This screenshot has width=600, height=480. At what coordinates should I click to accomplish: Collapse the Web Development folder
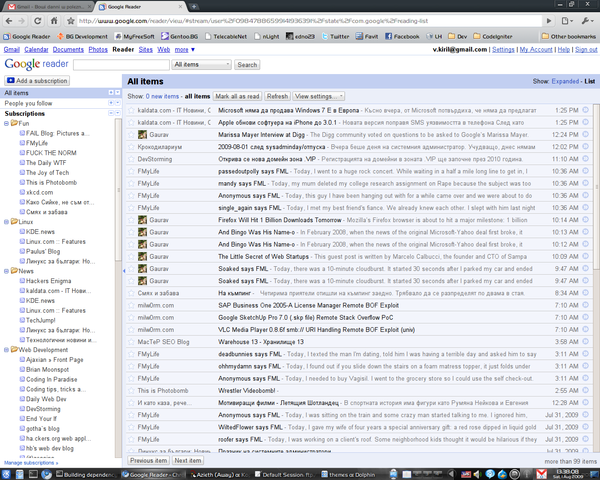pyautogui.click(x=6, y=349)
